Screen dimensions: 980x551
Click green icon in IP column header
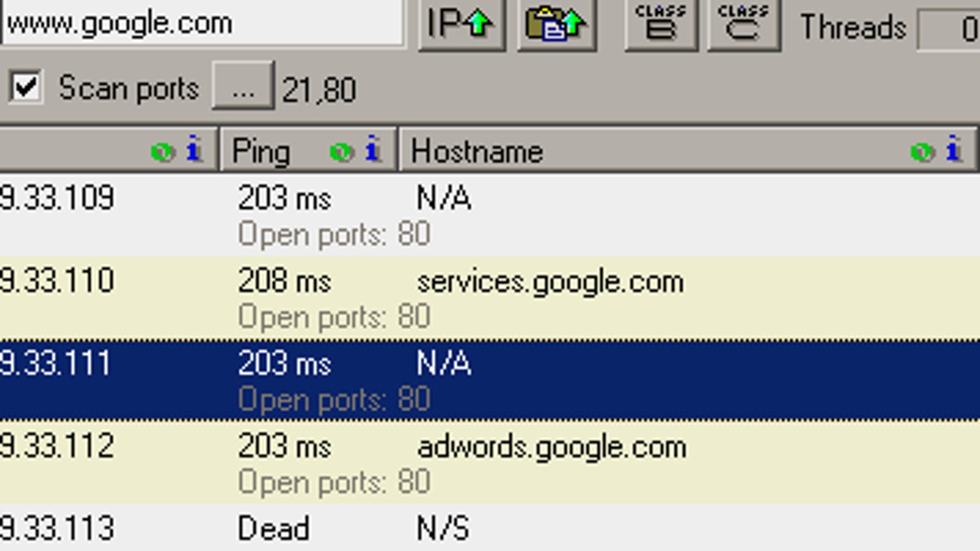(162, 151)
